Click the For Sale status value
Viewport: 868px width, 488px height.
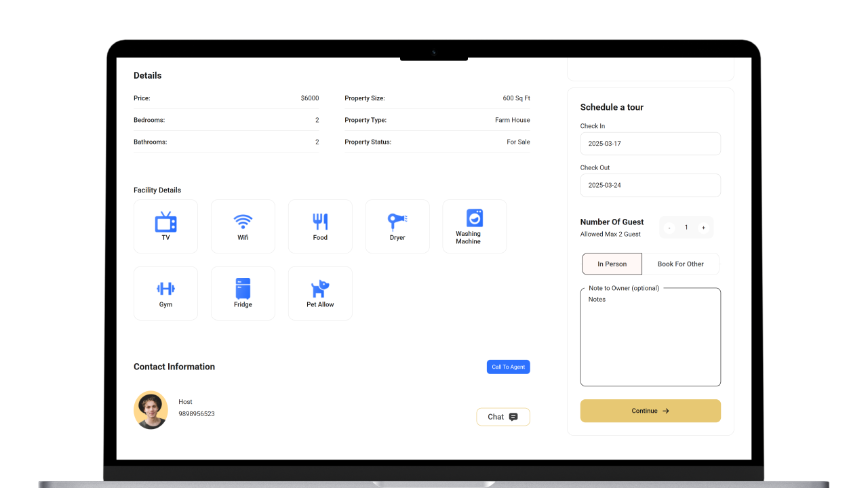(x=519, y=142)
